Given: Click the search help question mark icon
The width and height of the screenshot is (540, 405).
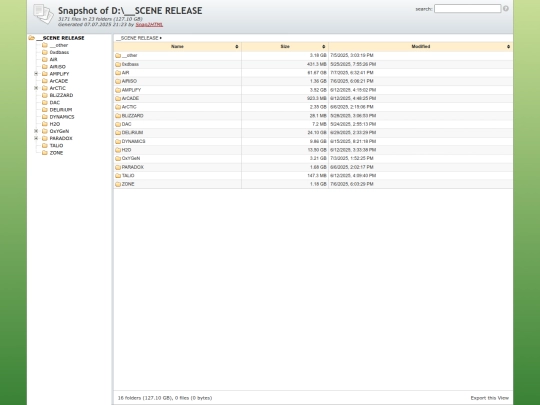Looking at the screenshot, I should [506, 9].
